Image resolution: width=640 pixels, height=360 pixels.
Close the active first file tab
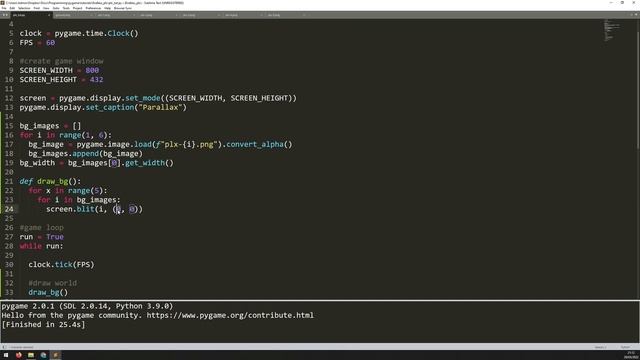tap(49, 15)
